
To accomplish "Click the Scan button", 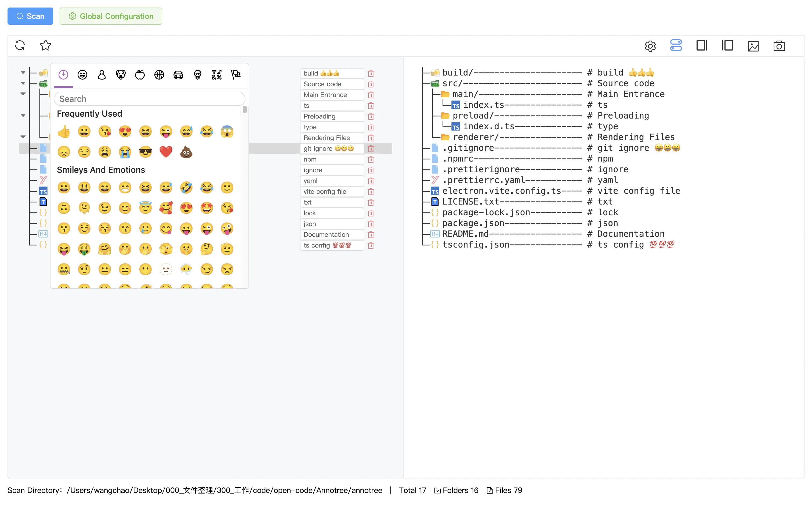I will (30, 16).
